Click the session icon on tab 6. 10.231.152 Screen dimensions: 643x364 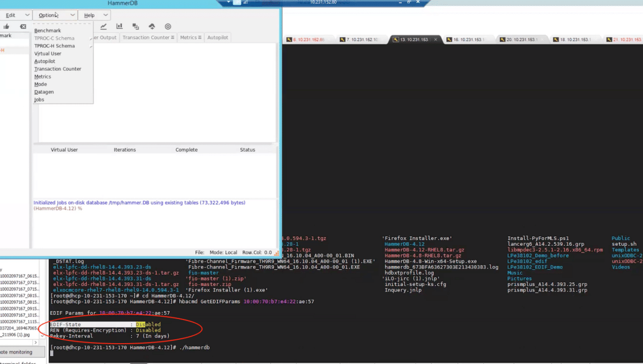coord(289,40)
